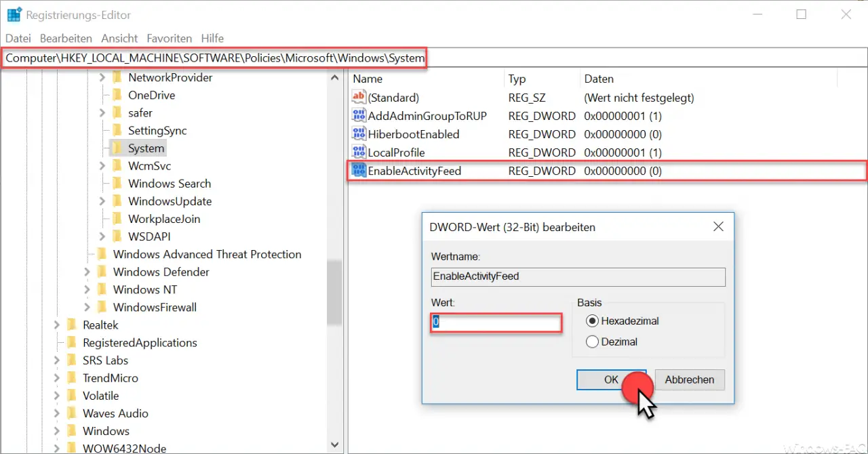Click the Registrierungs-Editor app icon in title bar
Image resolution: width=868 pixels, height=454 pixels.
(14, 14)
